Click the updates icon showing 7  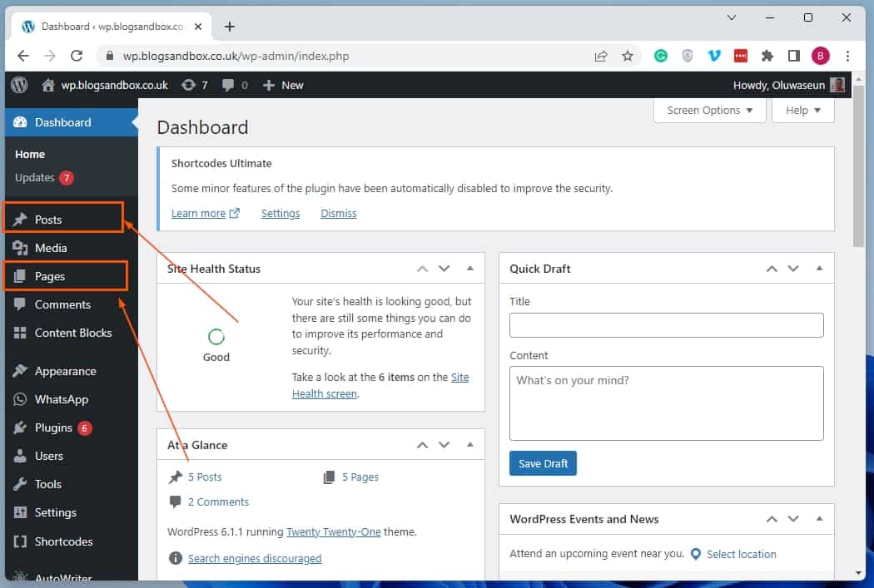coord(188,85)
